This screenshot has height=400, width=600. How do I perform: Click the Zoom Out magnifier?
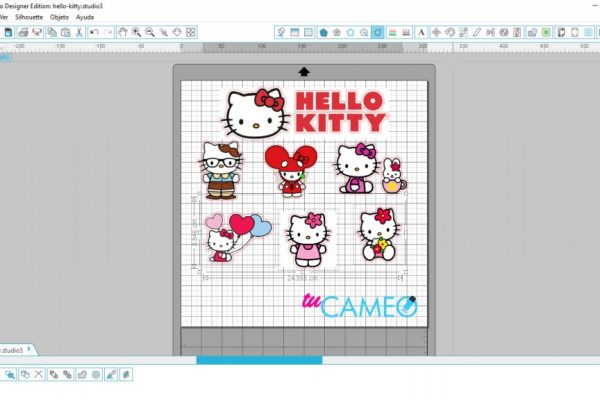tap(150, 33)
